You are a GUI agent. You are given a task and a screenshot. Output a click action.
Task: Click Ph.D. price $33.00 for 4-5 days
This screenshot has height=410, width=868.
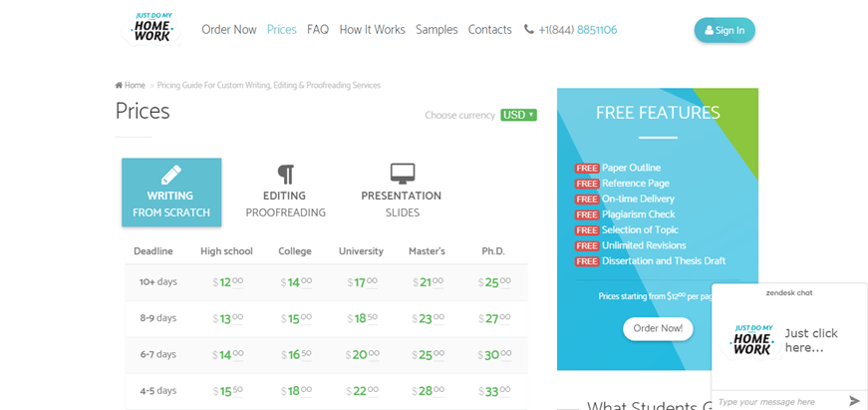494,392
